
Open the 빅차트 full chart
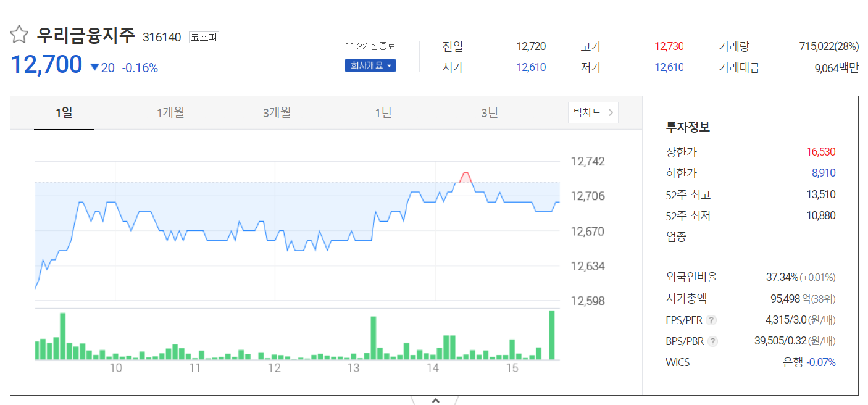coord(593,112)
